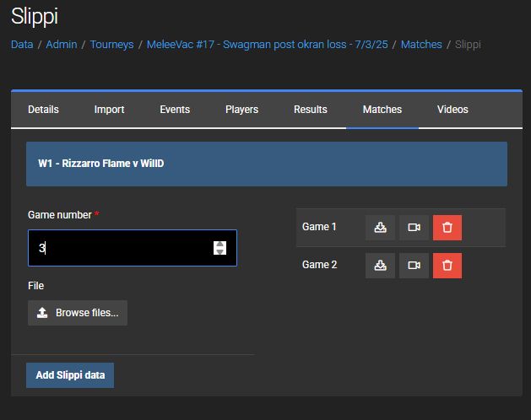Navigate to Admin breadcrumb

pos(62,45)
